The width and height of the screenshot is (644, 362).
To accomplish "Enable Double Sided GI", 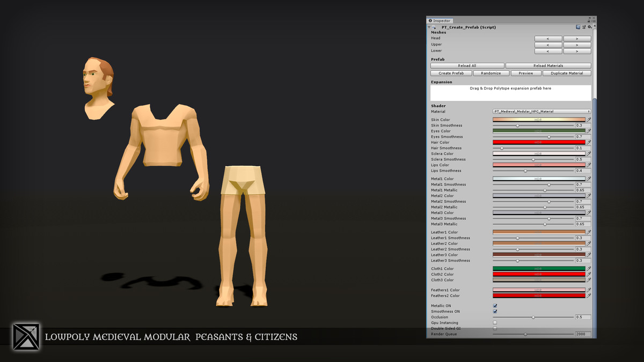I will coord(495,328).
